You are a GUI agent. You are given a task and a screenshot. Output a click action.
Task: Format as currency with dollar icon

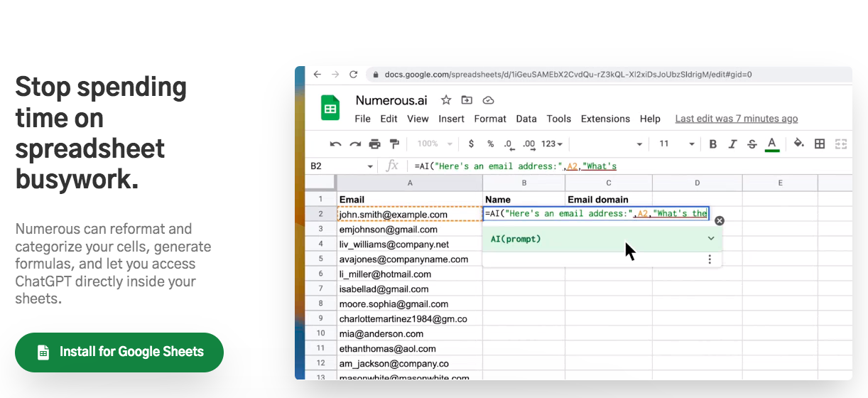(471, 144)
